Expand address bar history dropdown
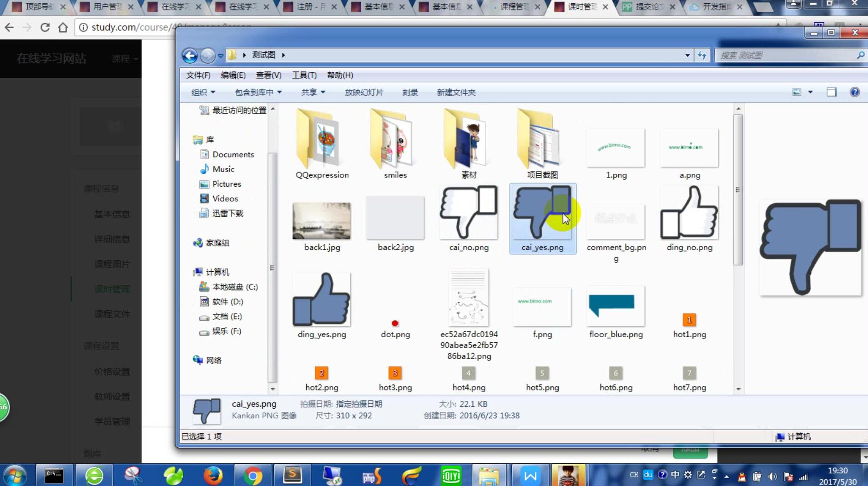This screenshot has height=486, width=868. [x=687, y=56]
